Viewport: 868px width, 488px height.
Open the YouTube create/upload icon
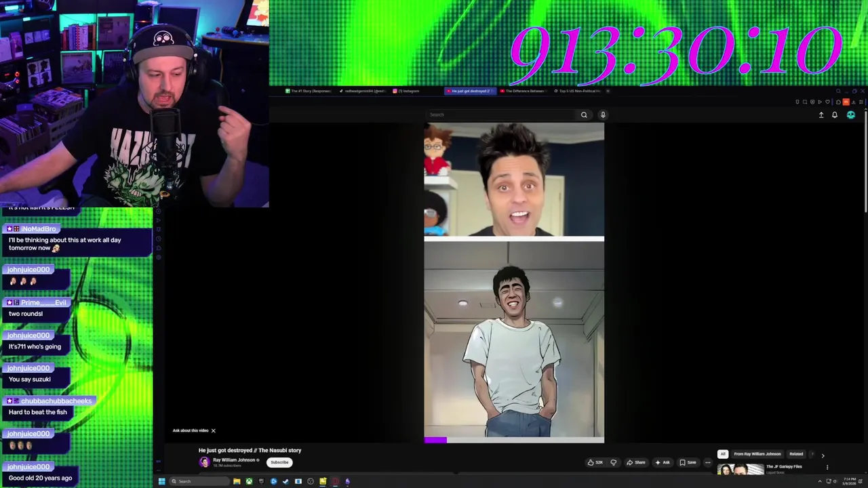(x=821, y=115)
